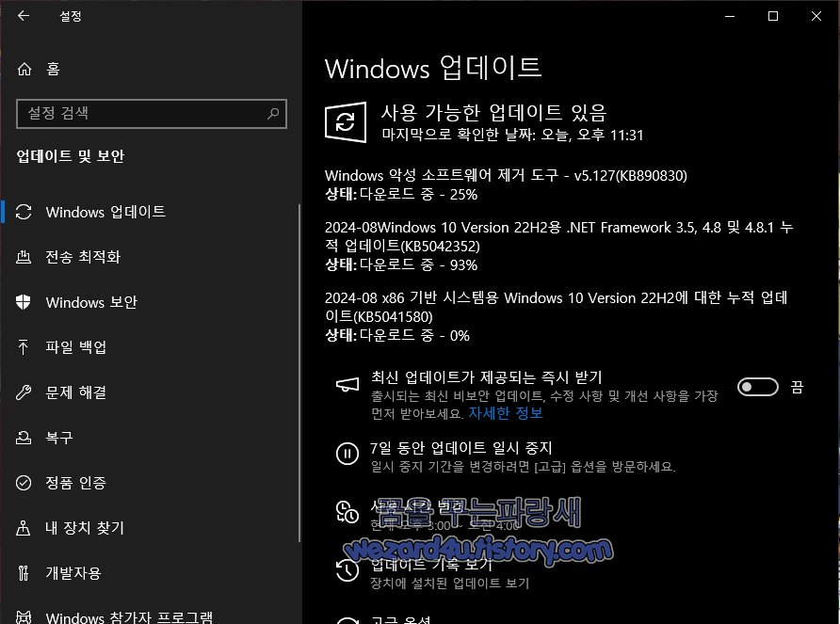Click inside the 설정 검색 box

[152, 114]
